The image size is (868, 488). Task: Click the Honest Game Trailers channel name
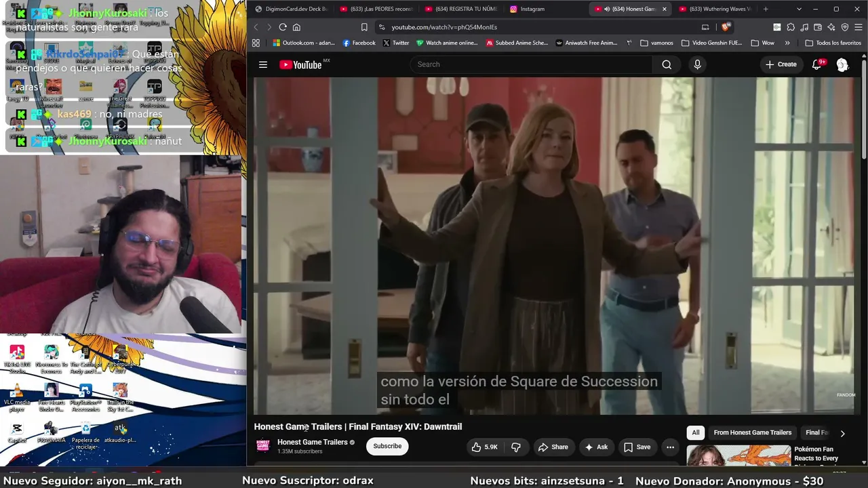click(x=313, y=442)
